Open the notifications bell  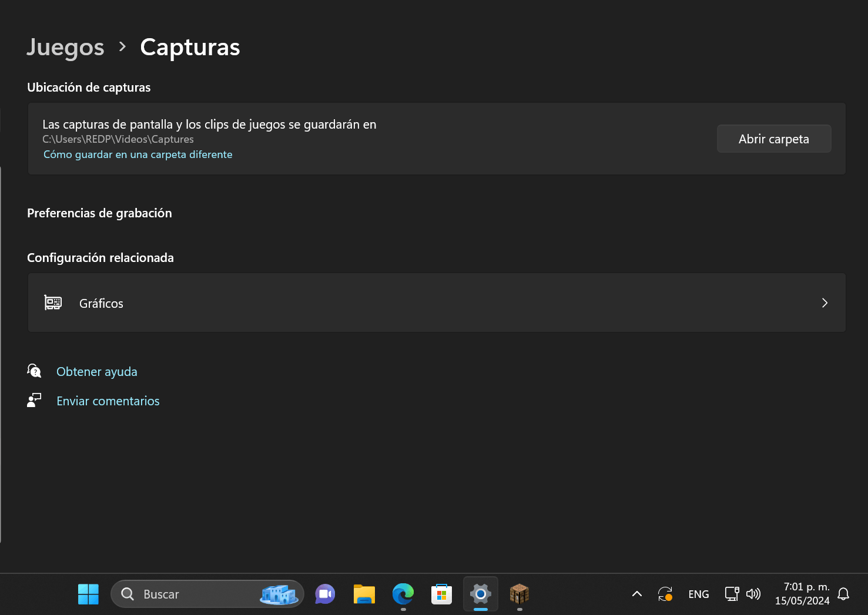pyautogui.click(x=844, y=594)
